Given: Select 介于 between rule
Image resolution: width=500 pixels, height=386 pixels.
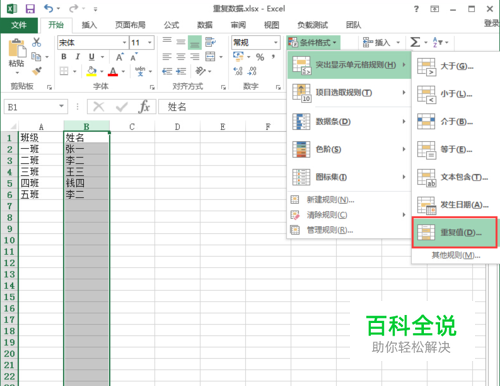Looking at the screenshot, I should [x=455, y=122].
